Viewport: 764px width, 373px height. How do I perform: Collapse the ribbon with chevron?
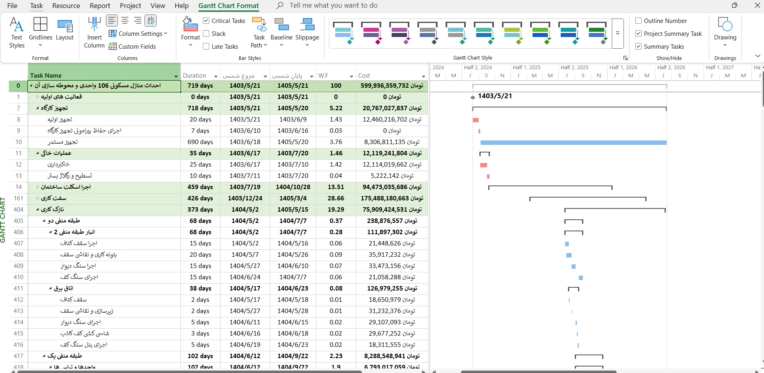click(757, 56)
